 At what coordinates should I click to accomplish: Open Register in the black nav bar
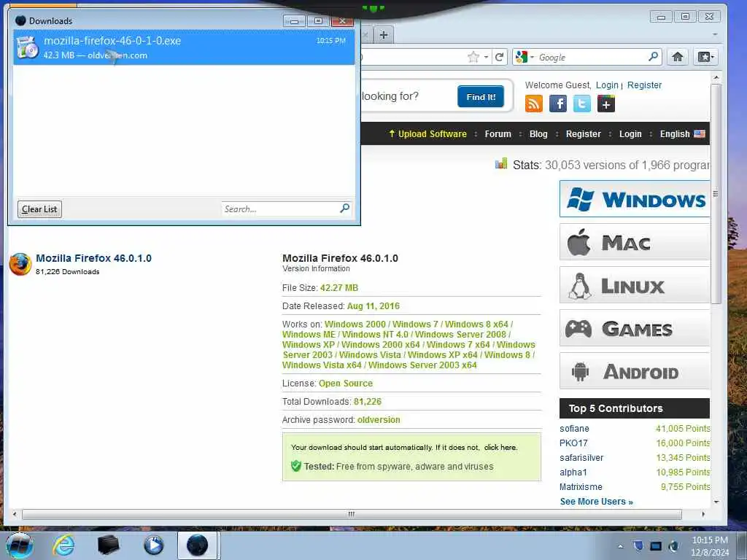[x=583, y=134]
